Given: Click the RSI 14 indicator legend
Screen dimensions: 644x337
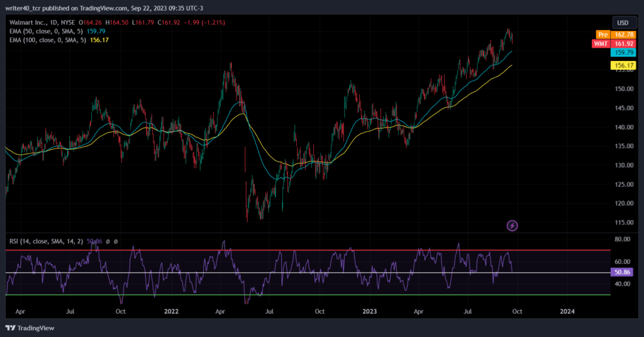Looking at the screenshot, I should tap(46, 241).
